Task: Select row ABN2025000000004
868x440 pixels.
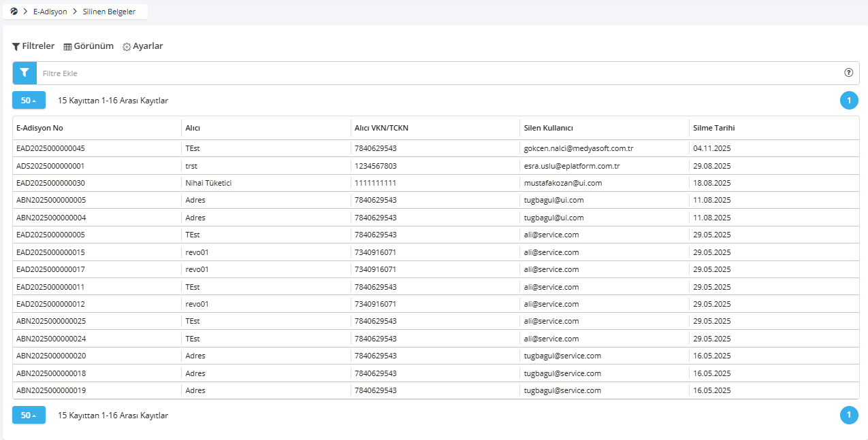Action: click(436, 218)
